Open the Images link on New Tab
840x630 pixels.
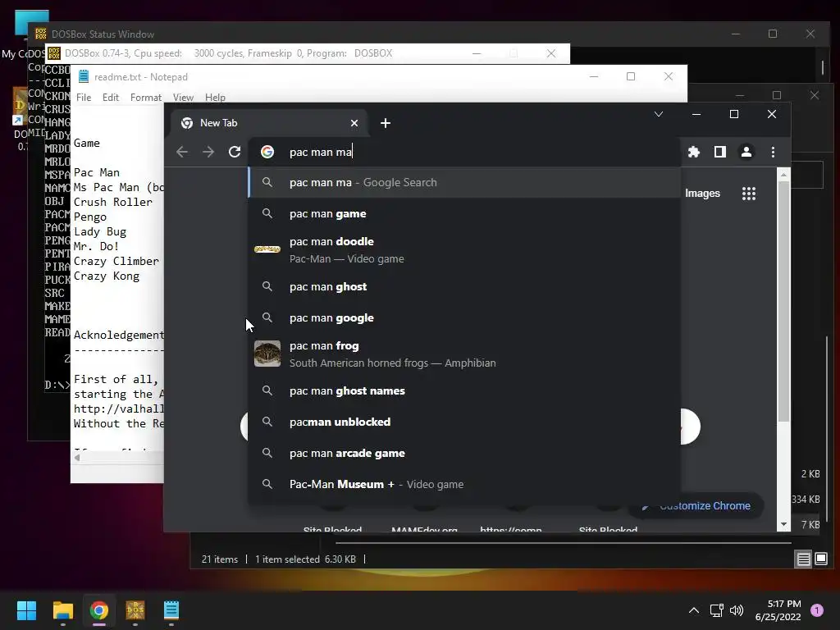(702, 194)
